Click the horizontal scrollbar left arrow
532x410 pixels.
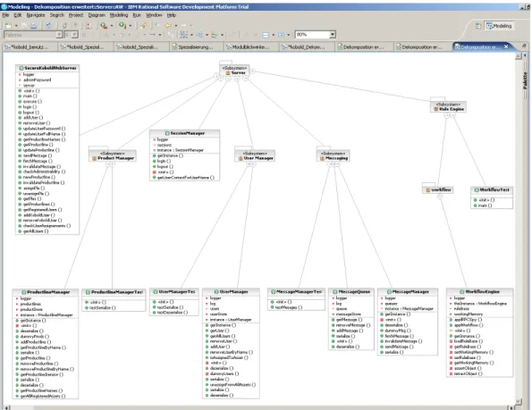pyautogui.click(x=6, y=407)
